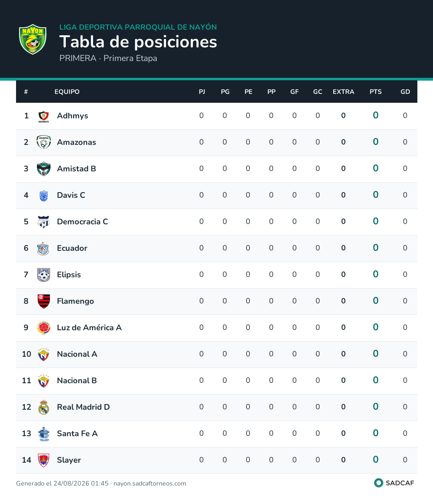Click the SADCAF logo icon
This screenshot has height=504, width=433.
click(378, 483)
